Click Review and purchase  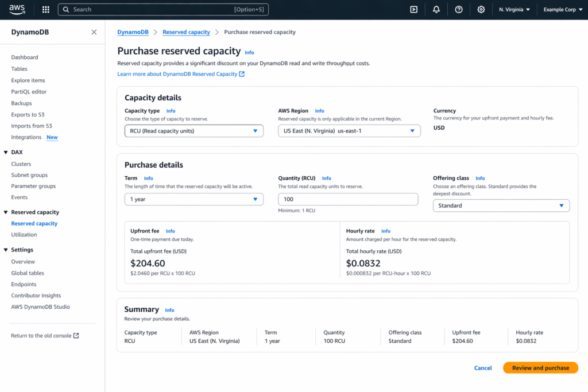point(540,367)
